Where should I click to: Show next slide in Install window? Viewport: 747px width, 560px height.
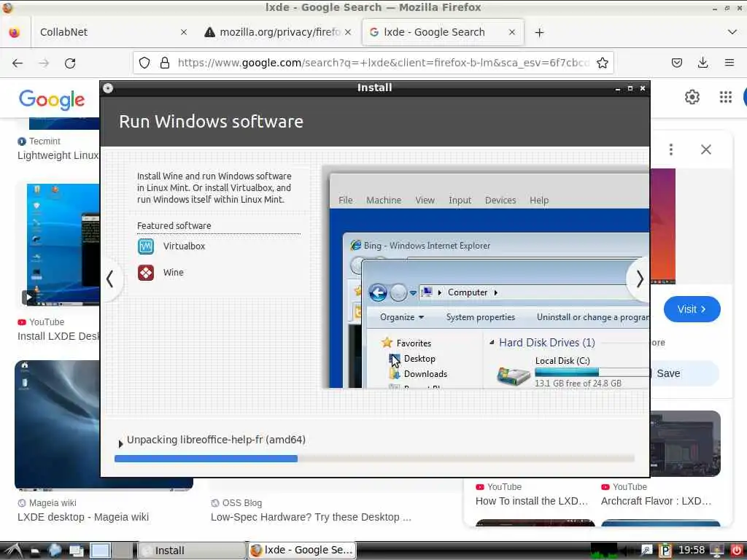tap(640, 279)
